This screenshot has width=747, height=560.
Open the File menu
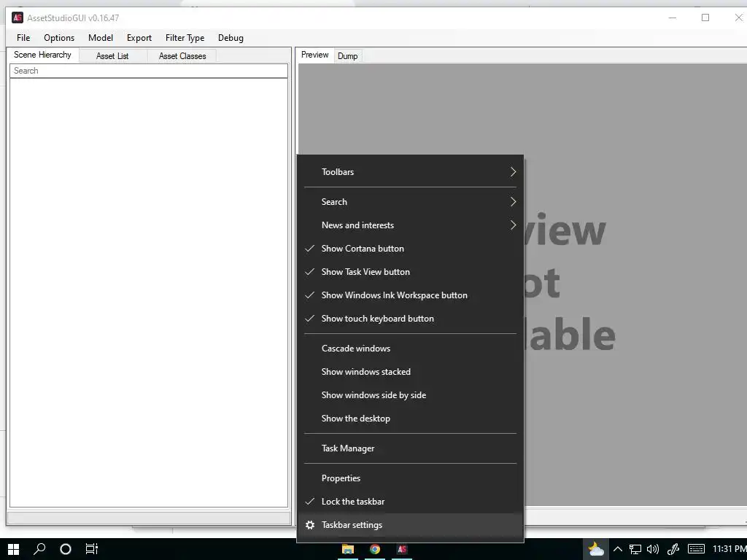point(23,38)
